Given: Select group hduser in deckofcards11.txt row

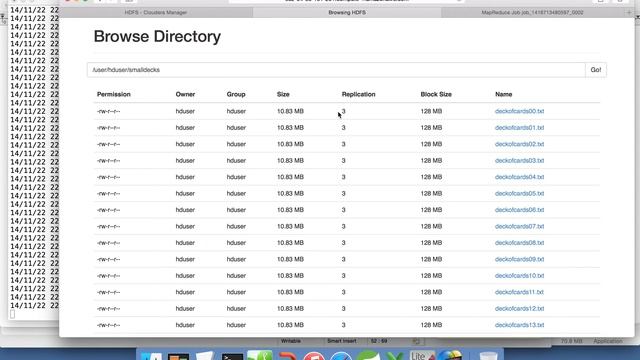Looking at the screenshot, I should point(236,292).
